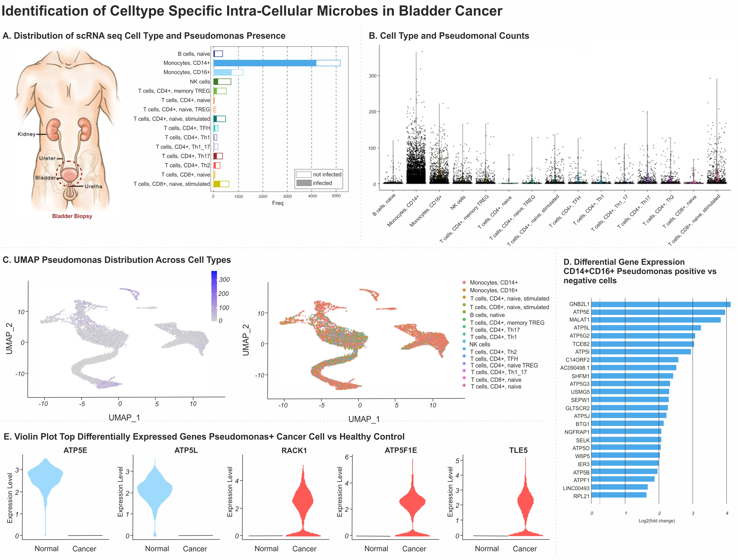Click the T cells, CD8+, naive legend dot
Screen dimensions: 738x560
[464, 378]
